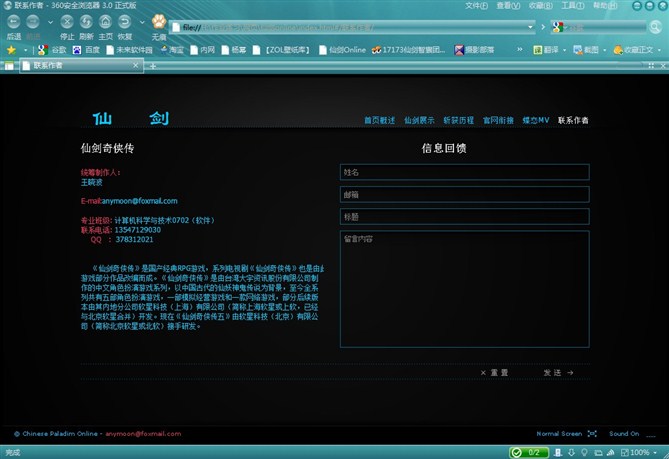Click the 收藏正文 tool
This screenshot has height=459, width=669.
click(633, 50)
